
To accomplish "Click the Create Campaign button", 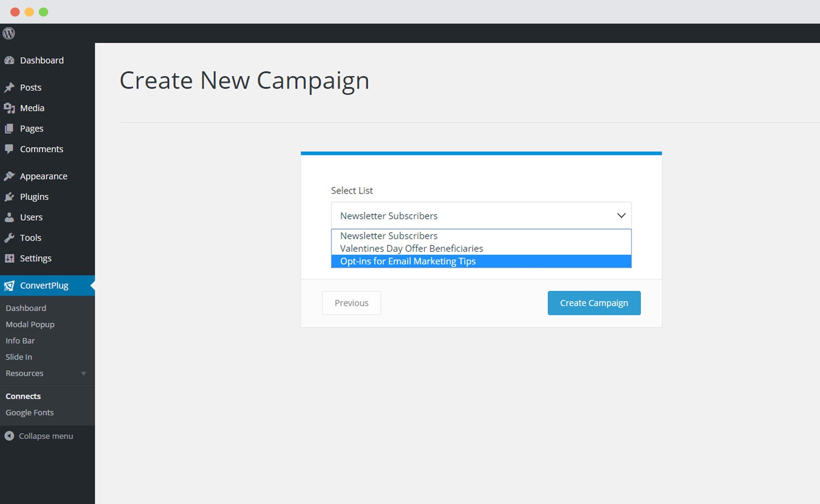I will tap(594, 303).
